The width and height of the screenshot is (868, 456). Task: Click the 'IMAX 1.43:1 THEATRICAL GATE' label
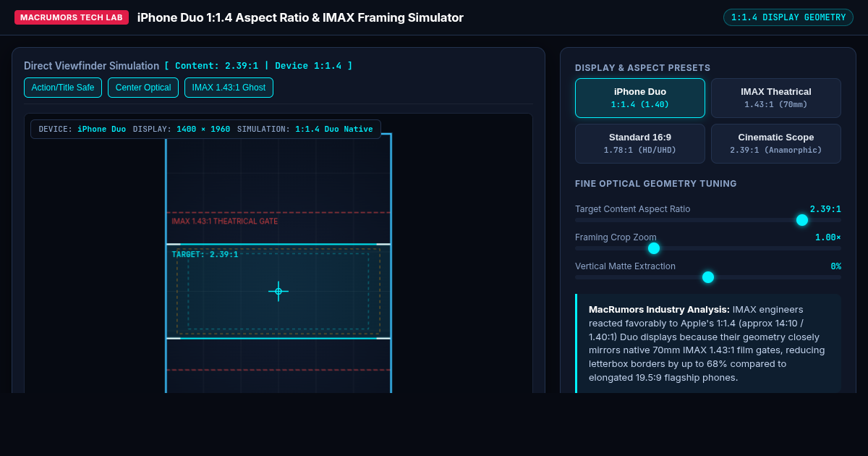click(225, 221)
